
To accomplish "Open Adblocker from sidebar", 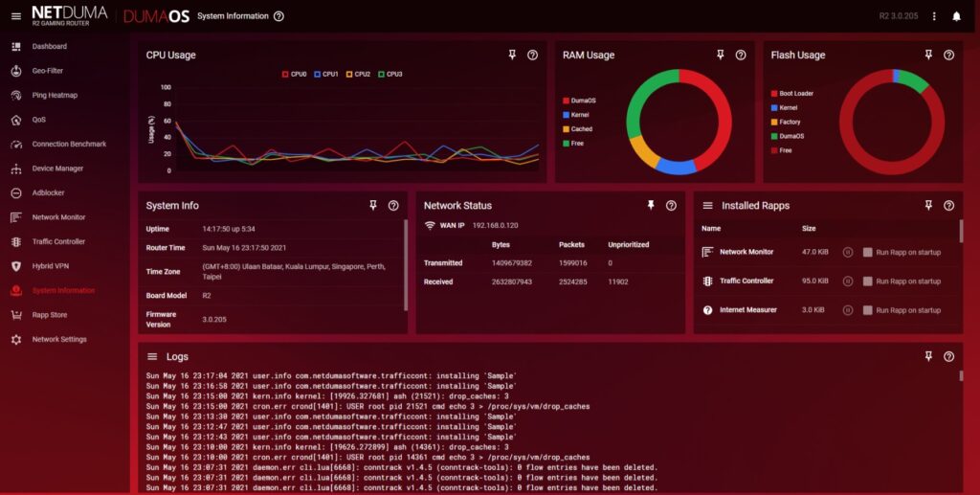I will (48, 192).
